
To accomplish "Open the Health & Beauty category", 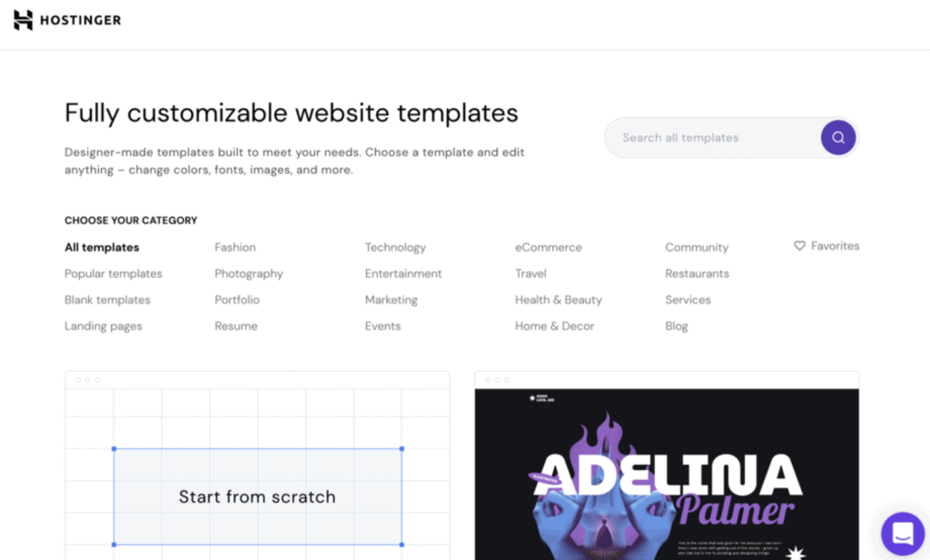I will pyautogui.click(x=559, y=300).
